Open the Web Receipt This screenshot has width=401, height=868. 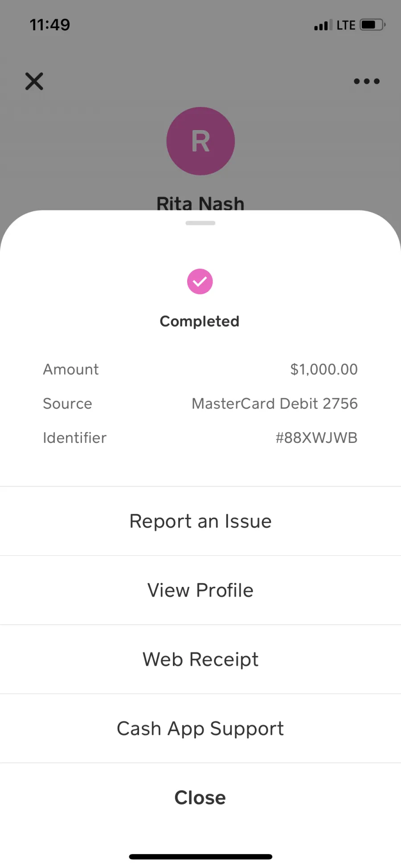coord(200,659)
